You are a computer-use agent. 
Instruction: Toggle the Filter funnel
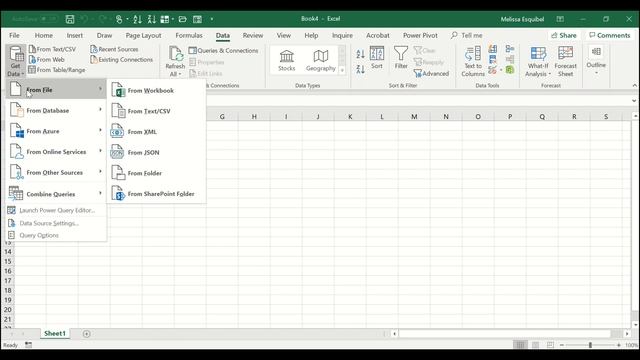401,58
